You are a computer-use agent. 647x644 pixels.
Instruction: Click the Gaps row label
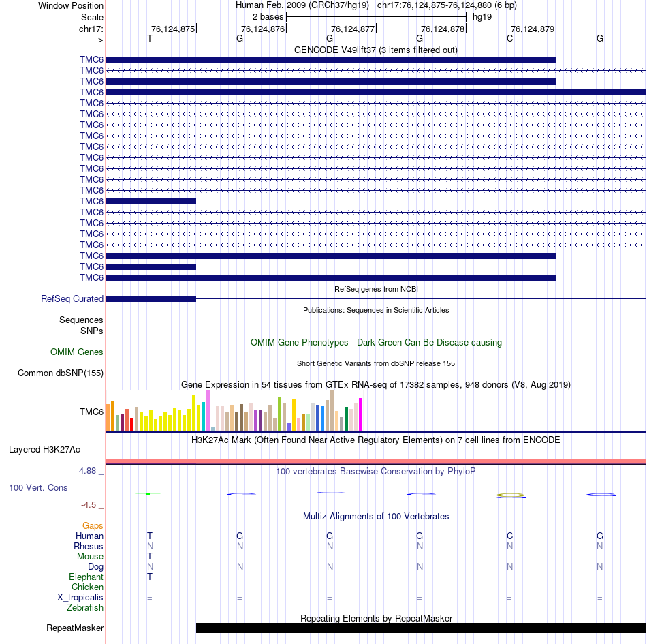coord(93,525)
